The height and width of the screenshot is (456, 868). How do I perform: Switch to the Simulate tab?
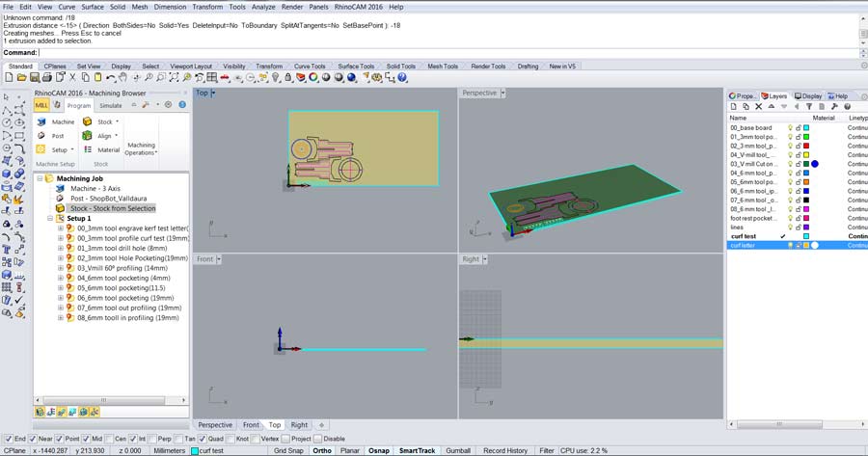point(111,105)
